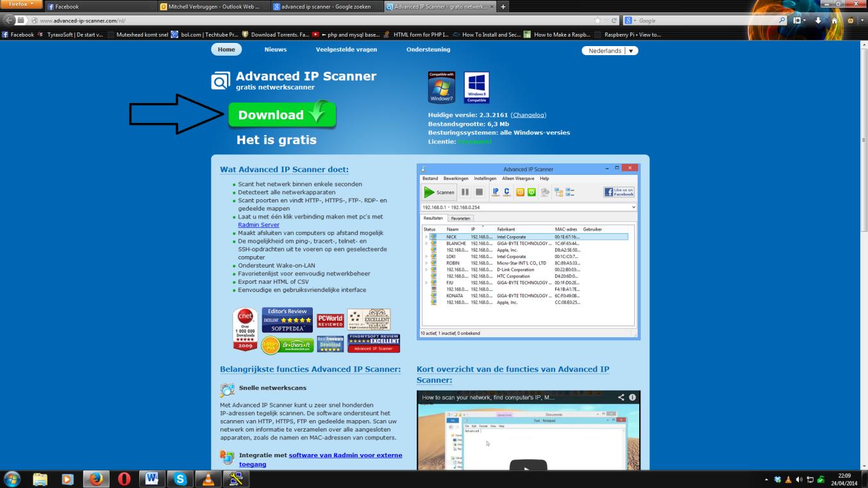868x488 pixels.
Task: Show hidden tray icons arrow
Action: coord(767,480)
